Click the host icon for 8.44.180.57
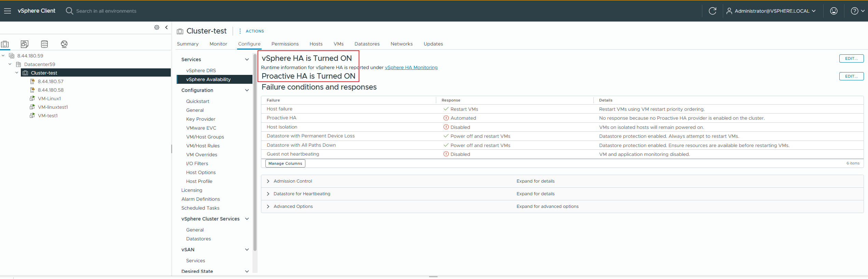Viewport: 868px width, 279px height. point(32,81)
